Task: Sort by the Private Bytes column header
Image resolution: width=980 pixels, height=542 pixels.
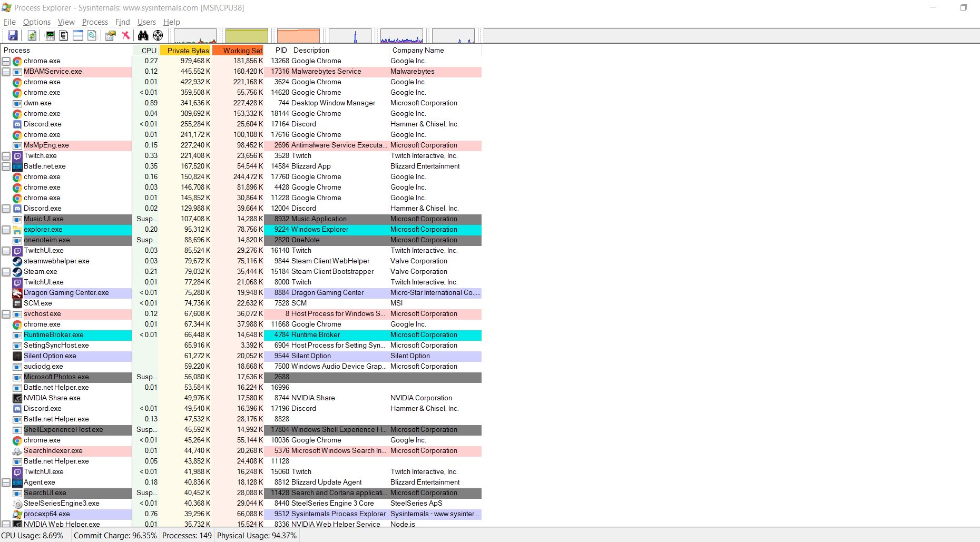Action: (185, 51)
